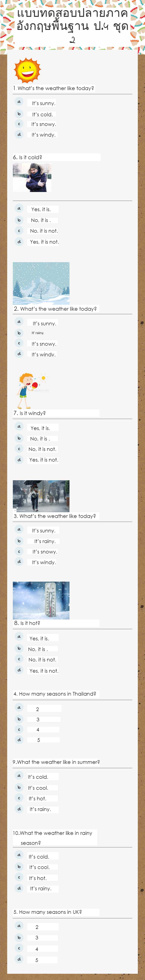
Task: Click the rainy street umbrella photo
Action: pos(41,496)
